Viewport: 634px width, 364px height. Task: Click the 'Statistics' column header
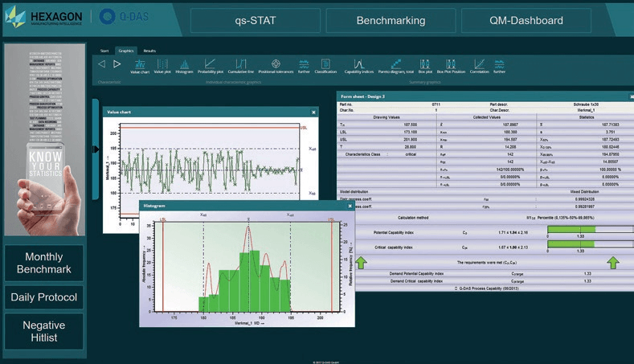point(587,117)
